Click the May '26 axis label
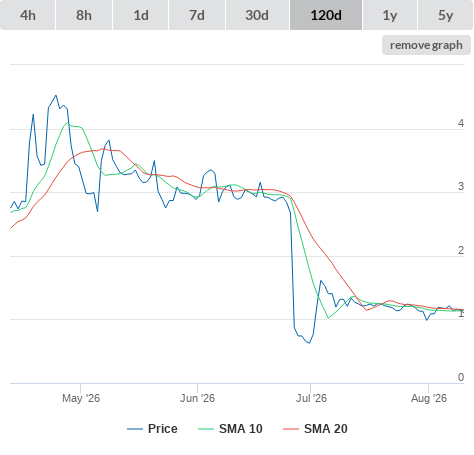Image resolution: width=474 pixels, height=455 pixels. (x=81, y=398)
